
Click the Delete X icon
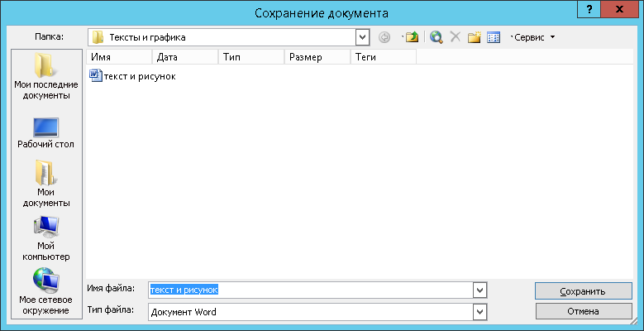[x=455, y=37]
